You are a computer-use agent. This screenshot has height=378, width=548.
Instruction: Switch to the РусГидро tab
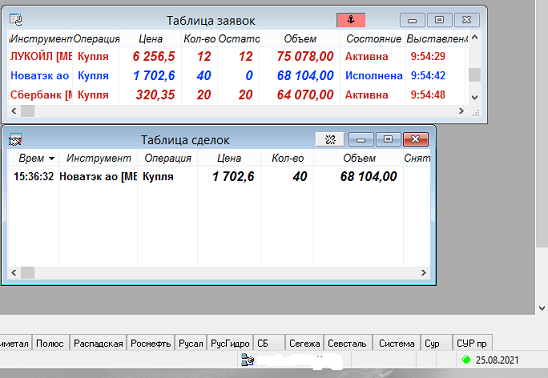click(230, 343)
